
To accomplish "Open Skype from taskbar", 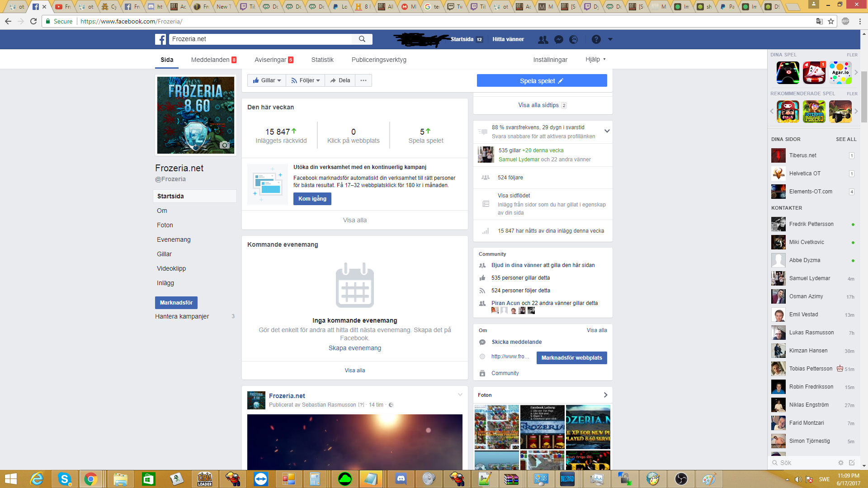I will coord(65,479).
